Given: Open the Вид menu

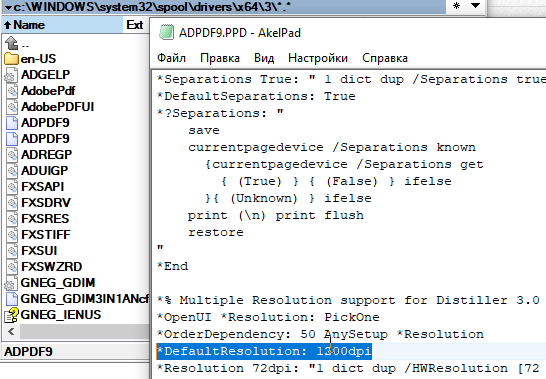Looking at the screenshot, I should [x=264, y=58].
